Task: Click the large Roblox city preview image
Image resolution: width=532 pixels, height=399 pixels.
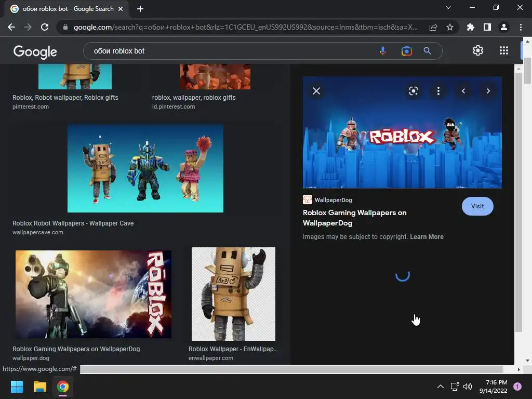Action: coord(402,132)
